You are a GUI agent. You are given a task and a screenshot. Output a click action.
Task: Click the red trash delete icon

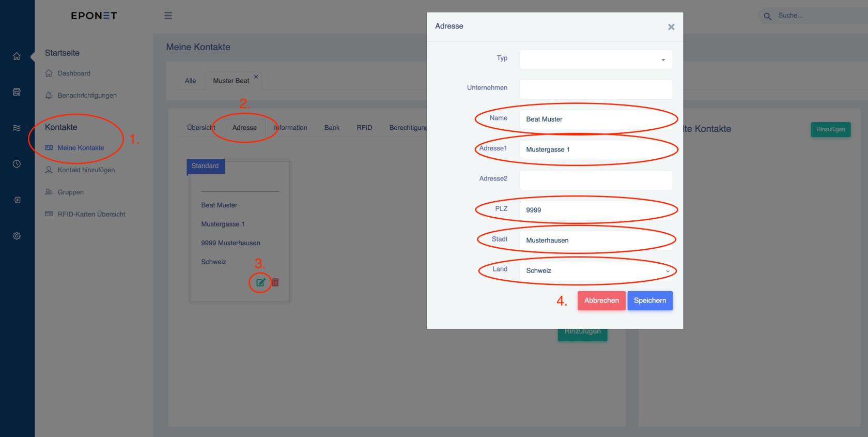[x=275, y=282]
